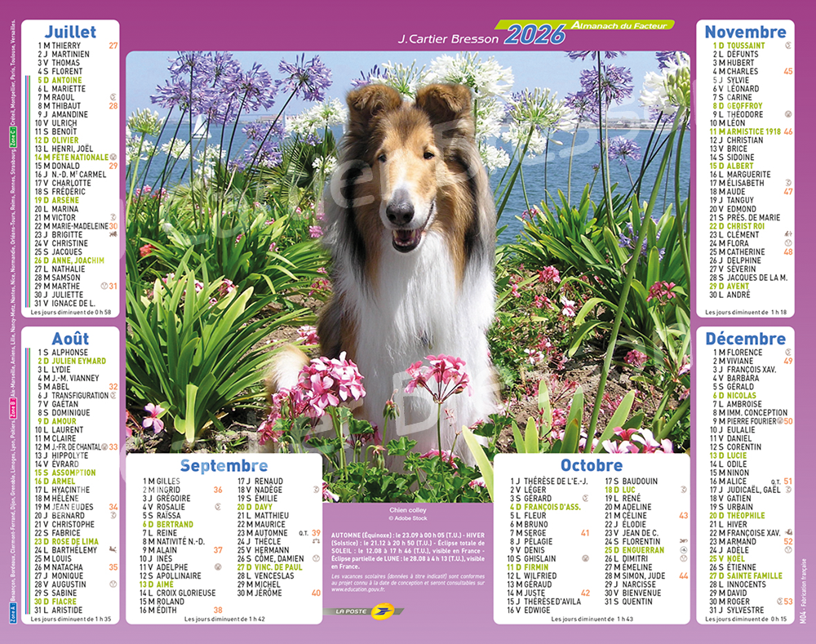Click moon icon beside 25 Enguerran in Octobre
The image size is (816, 644).
[683, 550]
